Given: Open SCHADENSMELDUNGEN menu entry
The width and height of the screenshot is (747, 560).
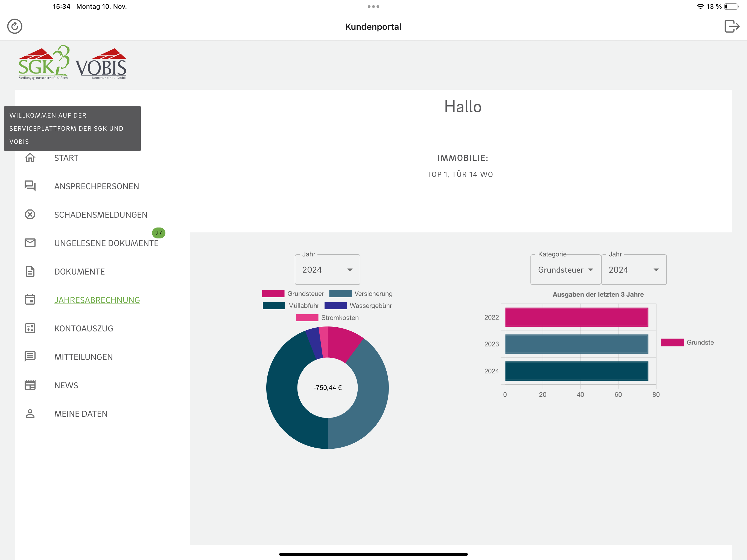Looking at the screenshot, I should click(x=101, y=215).
